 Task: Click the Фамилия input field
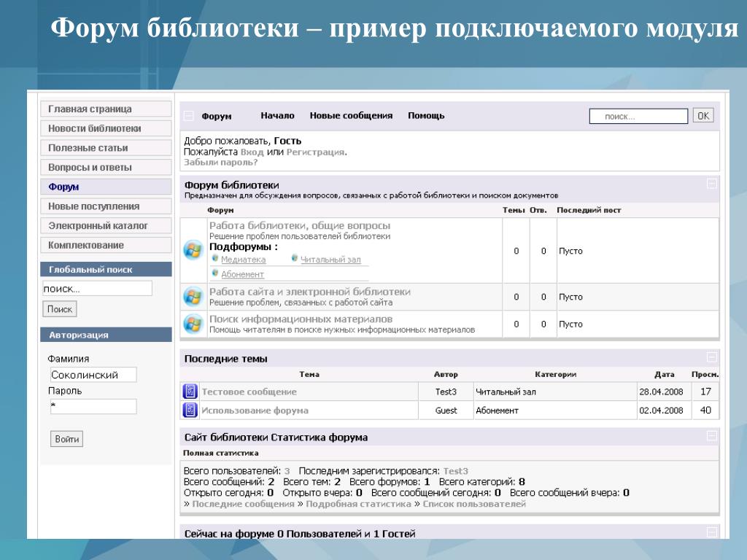pos(93,375)
